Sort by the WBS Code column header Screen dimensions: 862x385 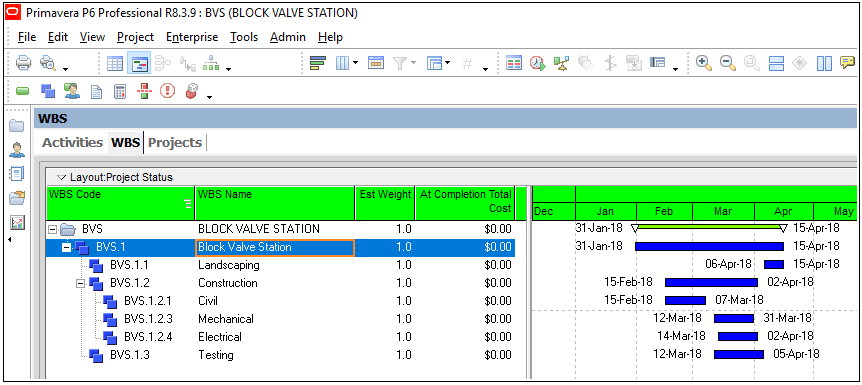pos(120,204)
